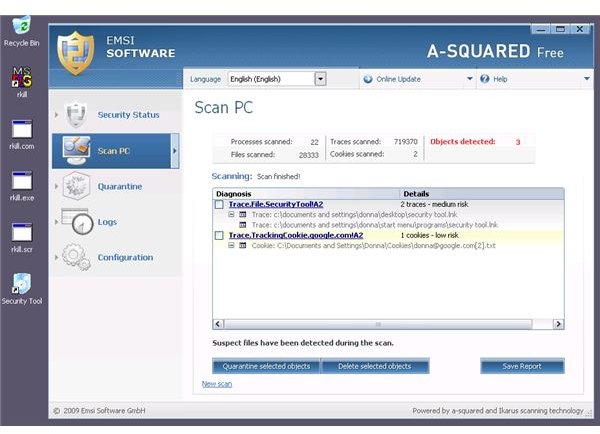Click the google.com cookie entry icon
This screenshot has height=434, width=600.
click(243, 246)
